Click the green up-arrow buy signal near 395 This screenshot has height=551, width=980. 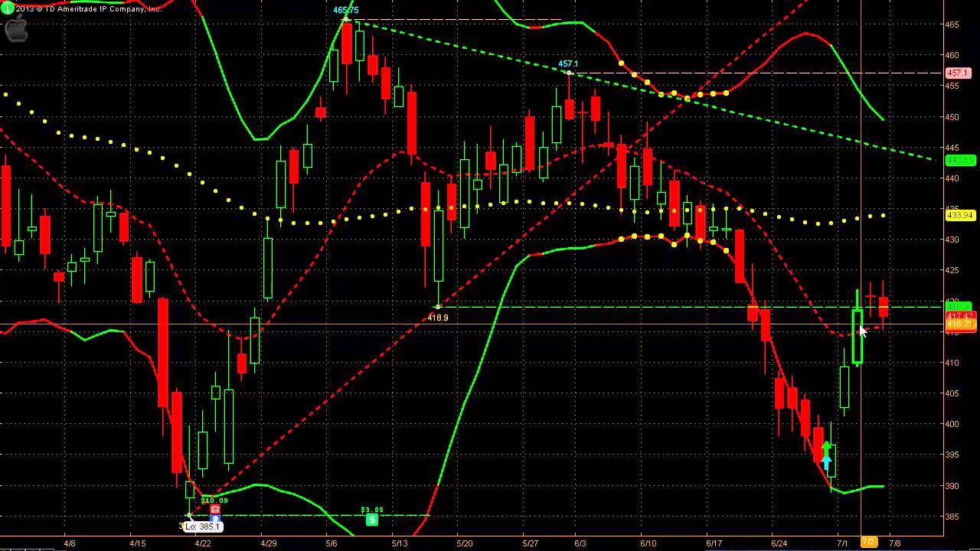(x=826, y=448)
